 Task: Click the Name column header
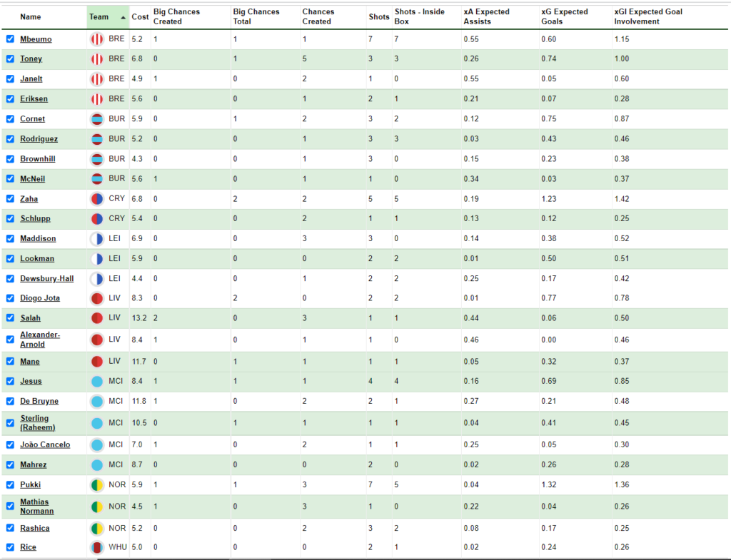point(31,17)
